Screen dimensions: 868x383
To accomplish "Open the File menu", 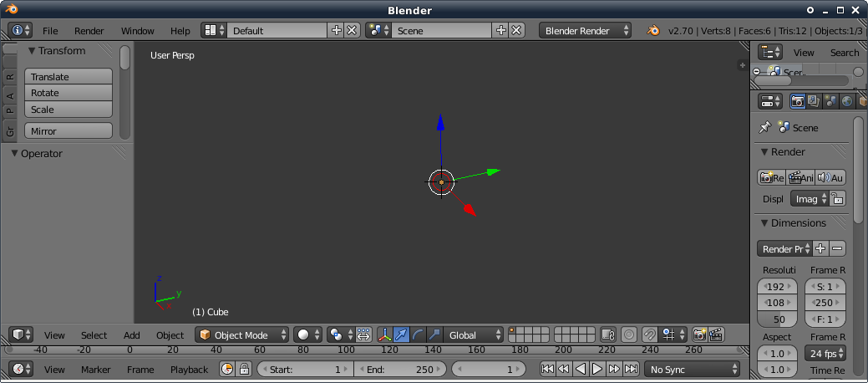I will click(x=50, y=31).
